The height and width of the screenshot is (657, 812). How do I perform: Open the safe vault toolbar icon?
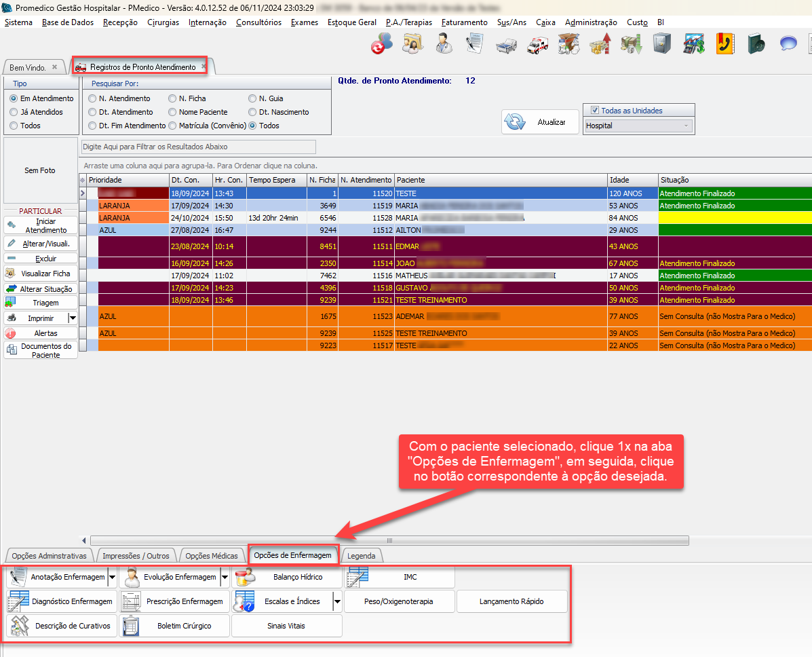click(662, 45)
